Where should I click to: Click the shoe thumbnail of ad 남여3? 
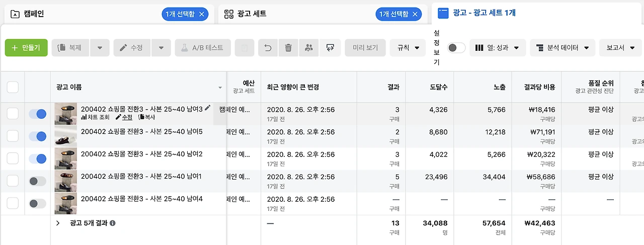pyautogui.click(x=65, y=114)
